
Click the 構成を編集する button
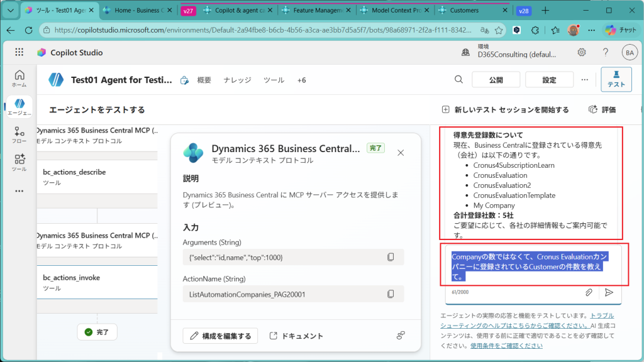click(x=221, y=336)
